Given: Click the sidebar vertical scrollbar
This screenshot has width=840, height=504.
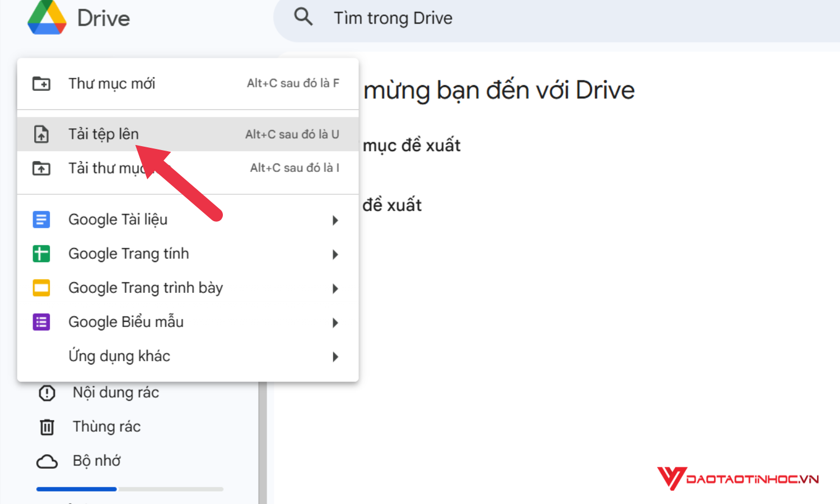Looking at the screenshot, I should [x=263, y=442].
